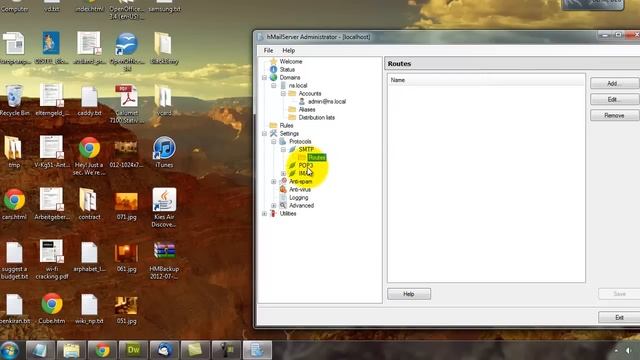Collapse the Domains tree branch
Screen dimensions: 640x360
click(264, 78)
